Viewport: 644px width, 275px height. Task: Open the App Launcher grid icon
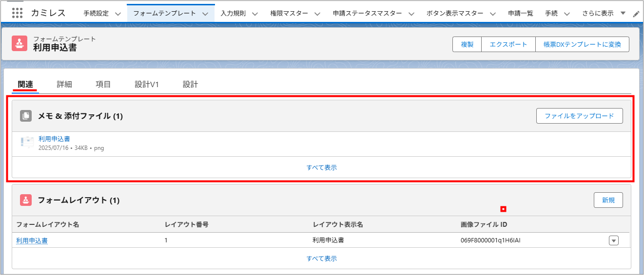18,13
